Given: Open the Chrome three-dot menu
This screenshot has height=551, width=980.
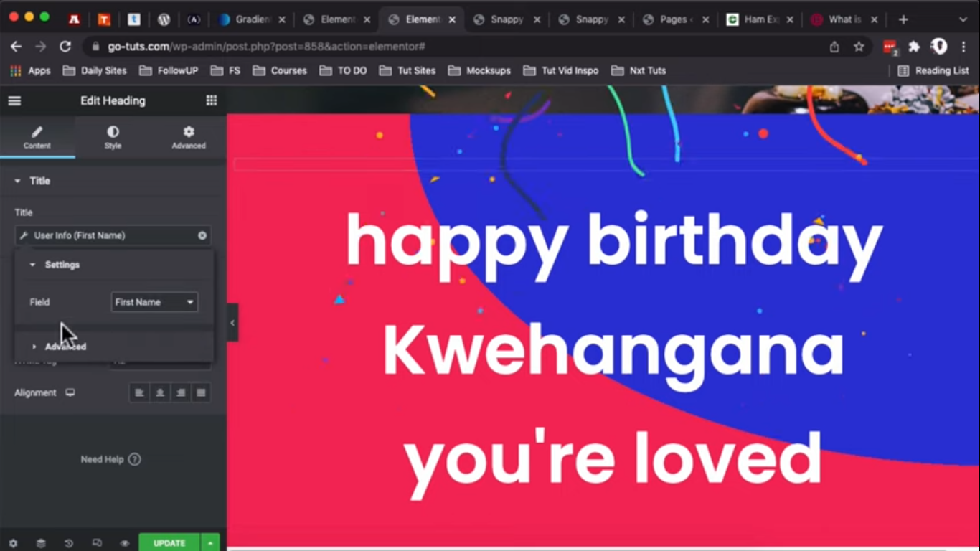Looking at the screenshot, I should click(x=963, y=47).
